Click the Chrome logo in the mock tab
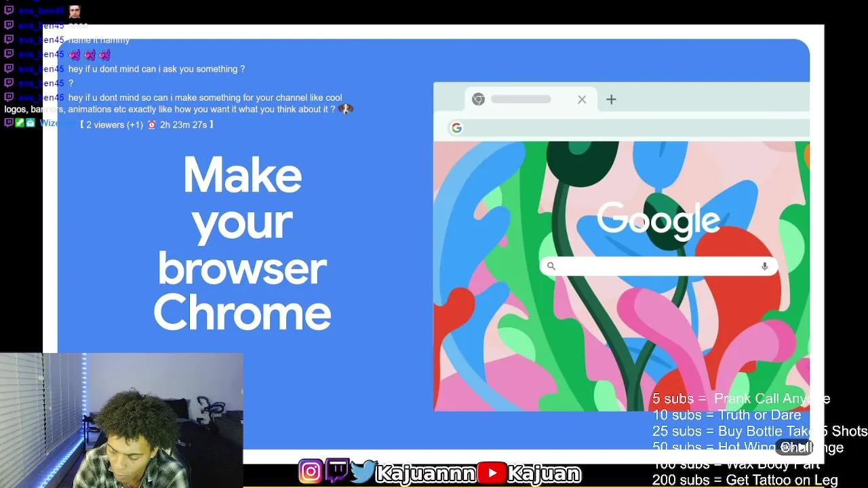 [478, 100]
